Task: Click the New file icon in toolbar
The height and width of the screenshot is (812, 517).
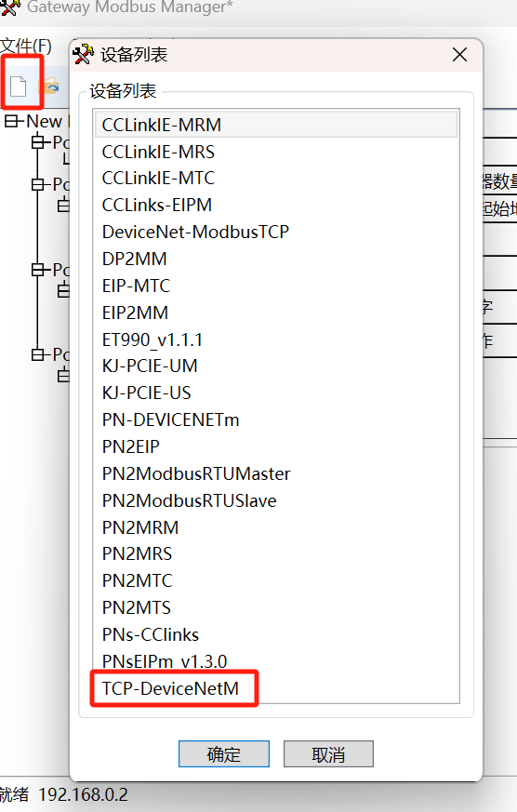Action: coord(19,86)
